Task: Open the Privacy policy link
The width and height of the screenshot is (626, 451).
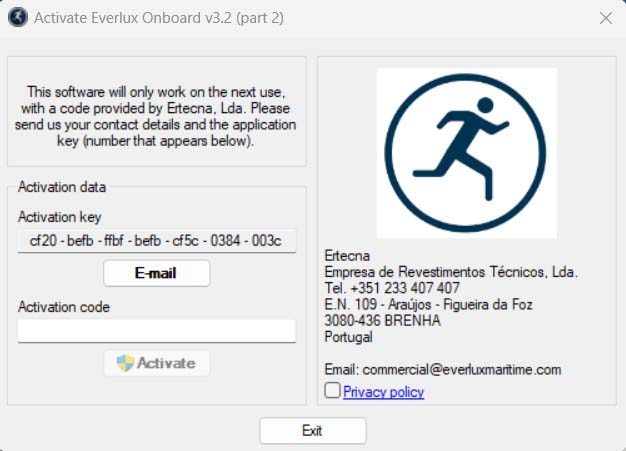Action: 383,392
